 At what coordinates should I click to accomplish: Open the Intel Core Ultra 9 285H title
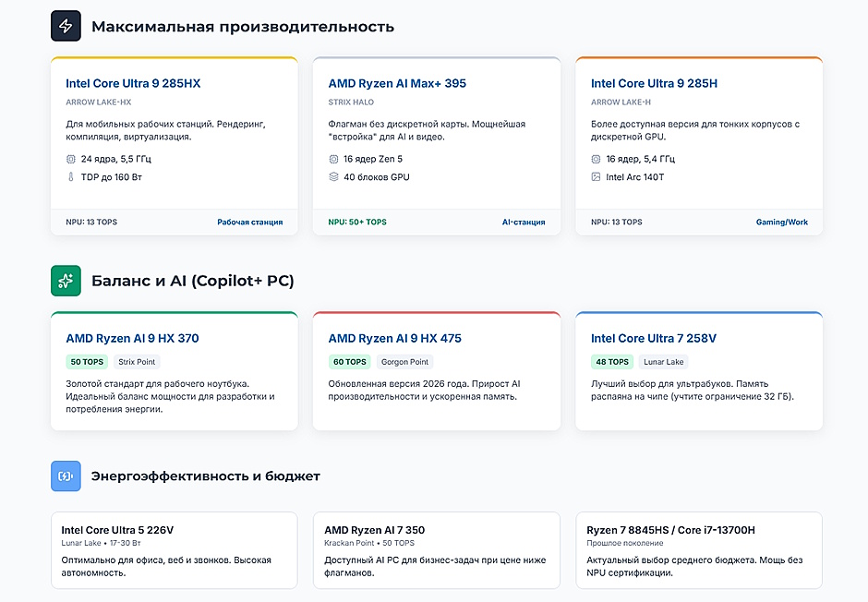654,83
